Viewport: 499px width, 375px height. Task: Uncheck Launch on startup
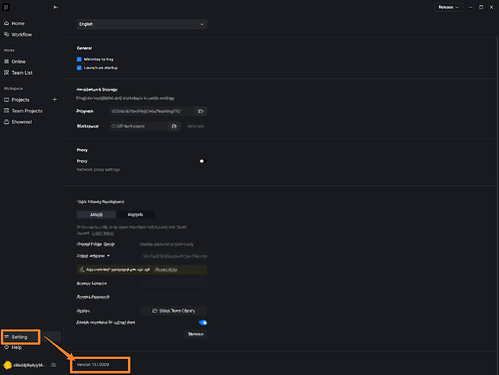click(x=79, y=68)
